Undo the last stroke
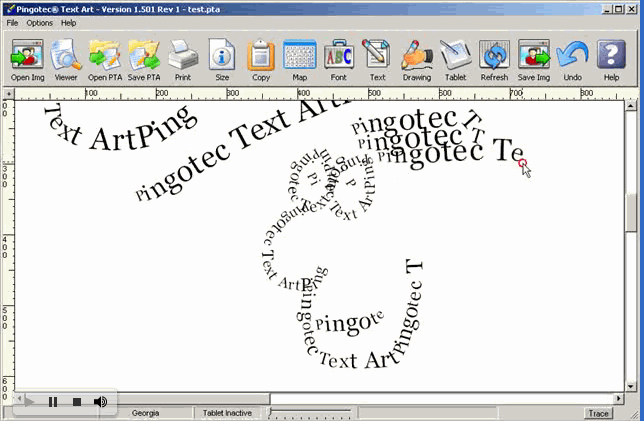 (572, 60)
